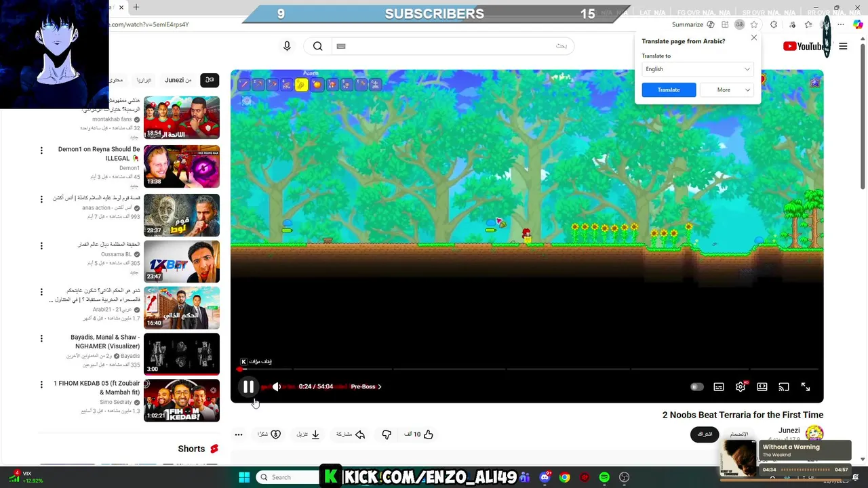Close the translate page popup
868x488 pixels.
(x=753, y=38)
